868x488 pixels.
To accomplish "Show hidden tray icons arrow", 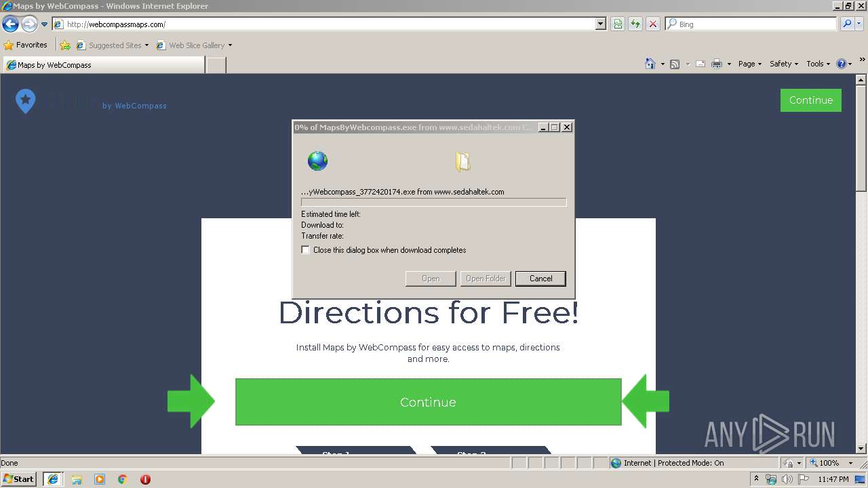I will pos(757,479).
